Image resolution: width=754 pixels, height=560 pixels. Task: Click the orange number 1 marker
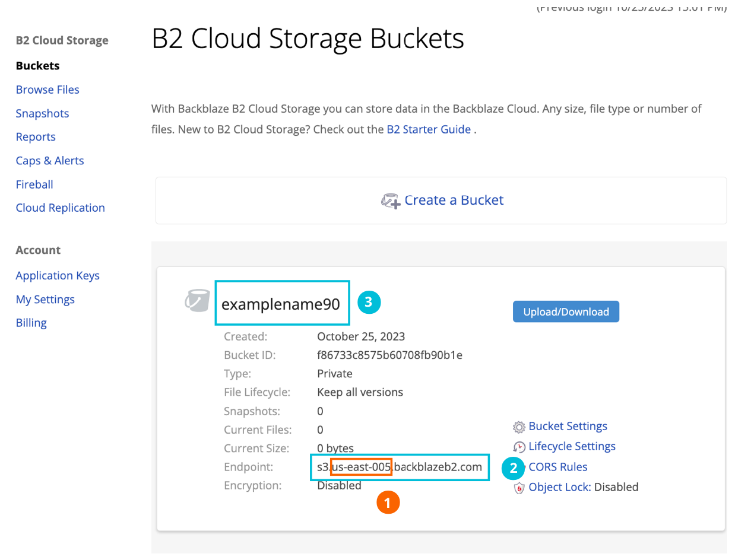[388, 503]
